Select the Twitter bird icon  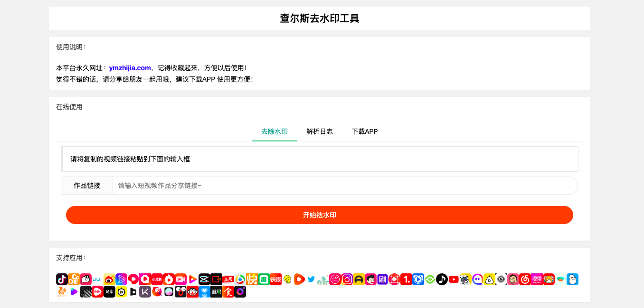[311, 280]
